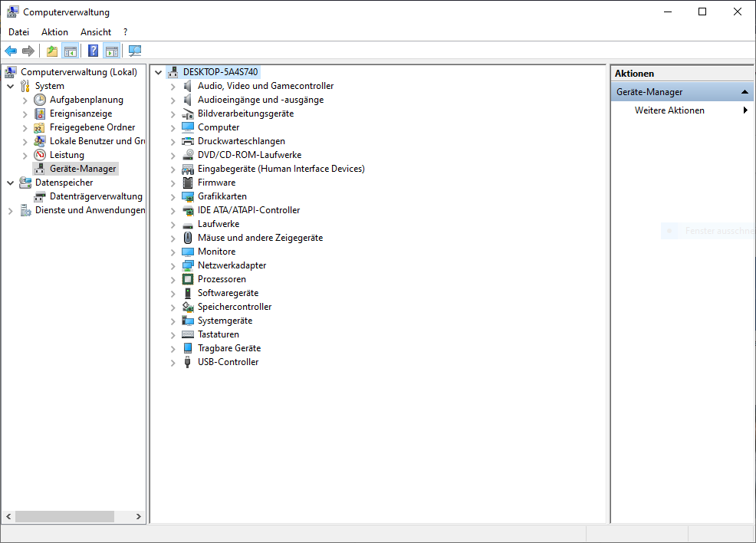
Task: Expand the Systemgeräte device category
Action: pyautogui.click(x=173, y=321)
